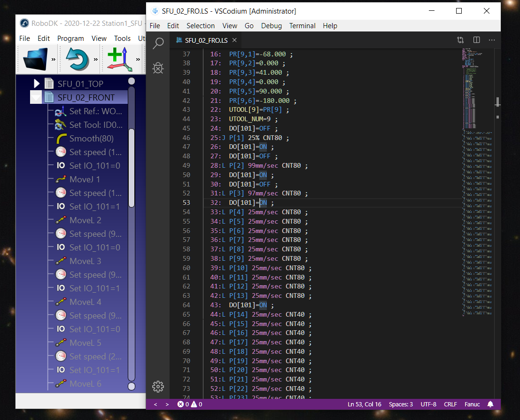Click the notifications bell in the status bar
Image resolution: width=520 pixels, height=420 pixels.
pos(490,404)
